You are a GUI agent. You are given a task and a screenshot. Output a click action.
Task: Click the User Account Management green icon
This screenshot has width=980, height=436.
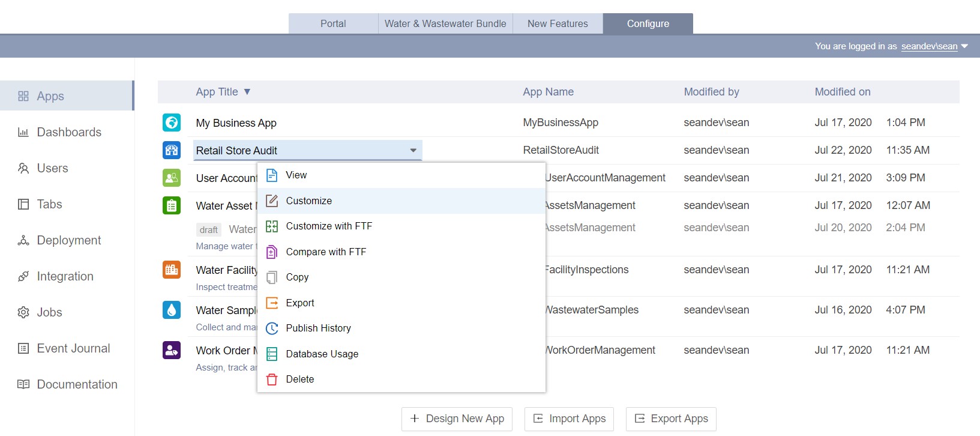pos(172,178)
